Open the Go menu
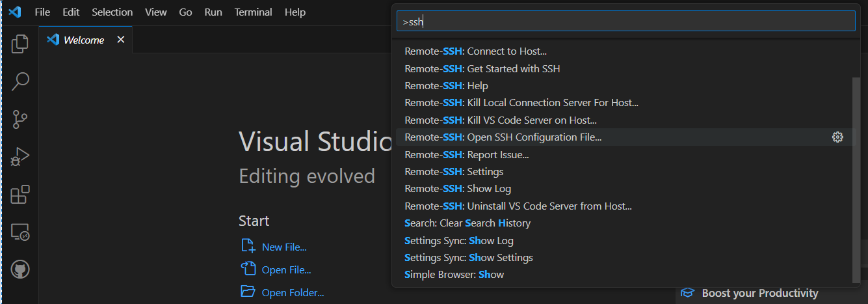Image resolution: width=868 pixels, height=304 pixels. pos(186,12)
